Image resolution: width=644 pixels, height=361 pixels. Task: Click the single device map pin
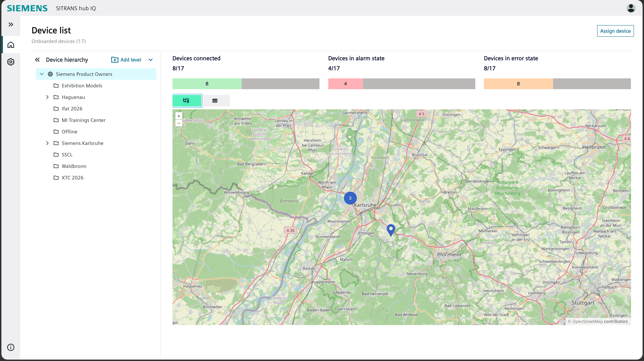(x=391, y=230)
